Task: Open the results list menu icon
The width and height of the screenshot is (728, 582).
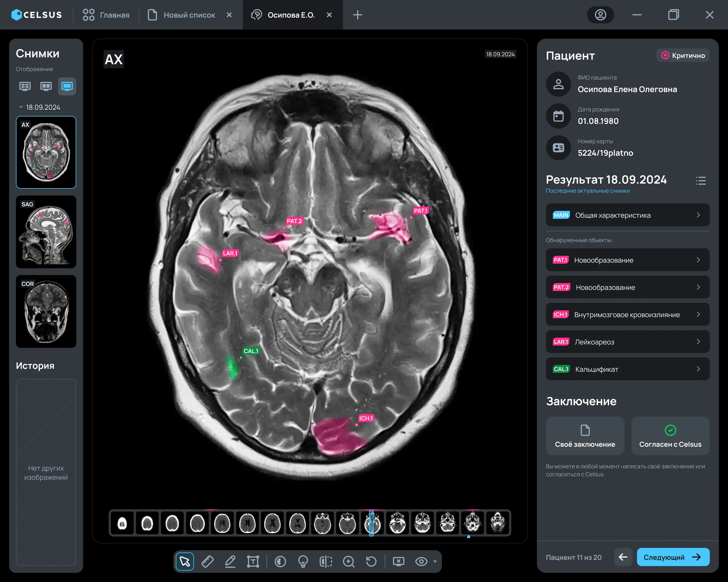Action: [x=701, y=181]
